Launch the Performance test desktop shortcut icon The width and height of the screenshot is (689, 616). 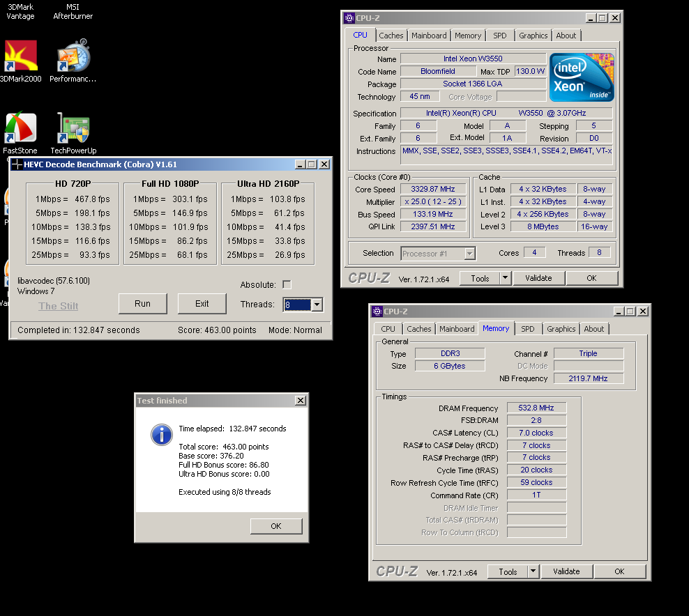point(73,55)
